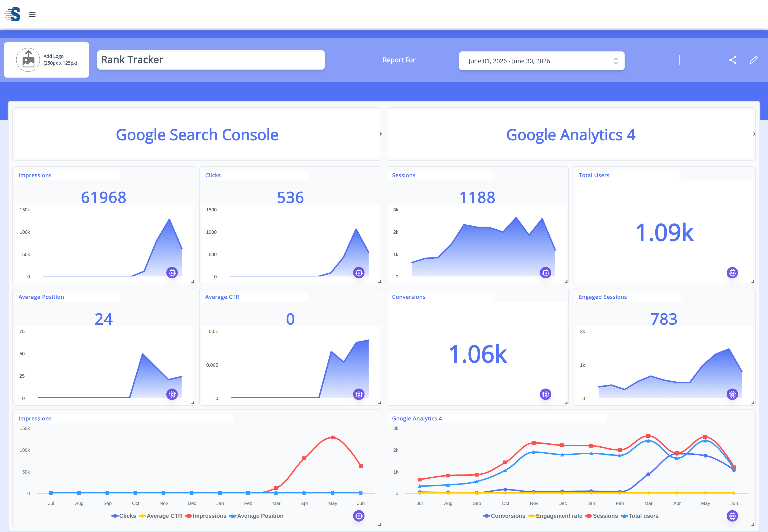This screenshot has width=768, height=532.
Task: Open widget settings on Impressions card
Action: coord(172,273)
